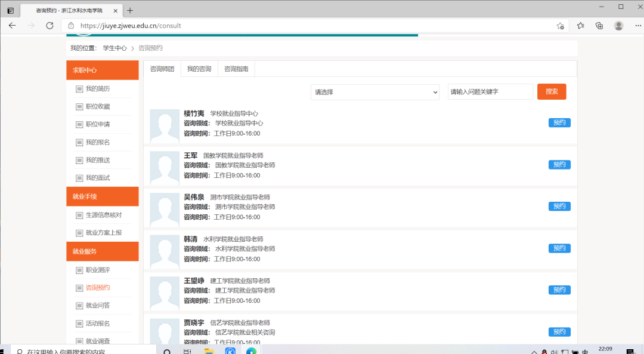Add this page to favorites (star plus icon)

pos(560,26)
